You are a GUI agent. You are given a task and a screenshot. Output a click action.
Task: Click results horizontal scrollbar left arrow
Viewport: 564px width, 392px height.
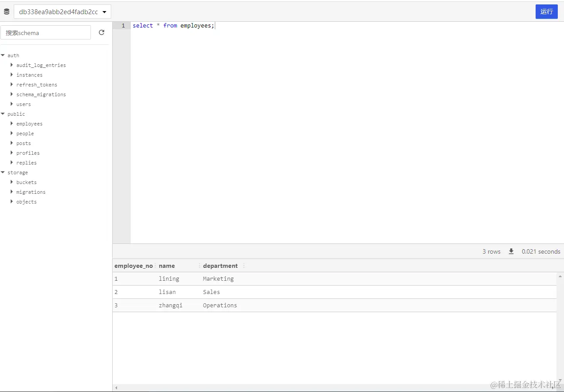pyautogui.click(x=116, y=388)
